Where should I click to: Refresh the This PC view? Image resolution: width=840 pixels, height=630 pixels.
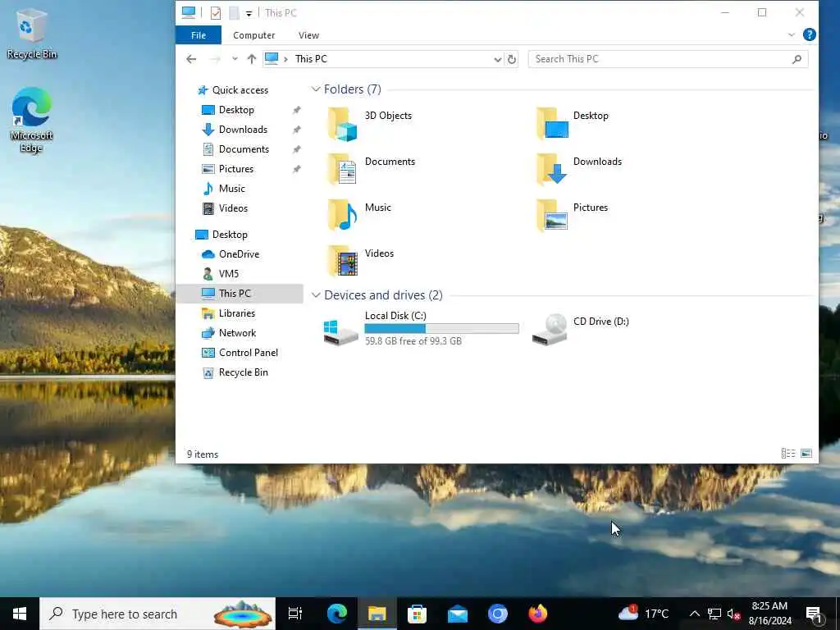point(512,59)
